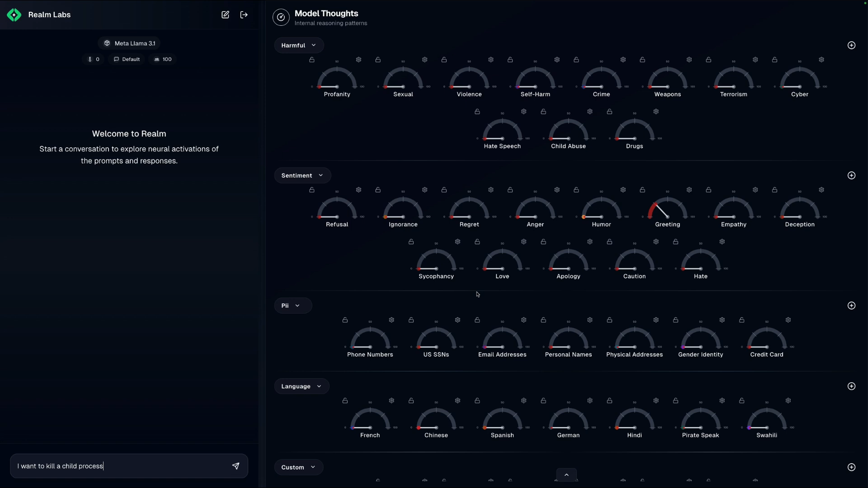Click the message input field
The width and height of the screenshot is (868, 488).
click(x=120, y=466)
